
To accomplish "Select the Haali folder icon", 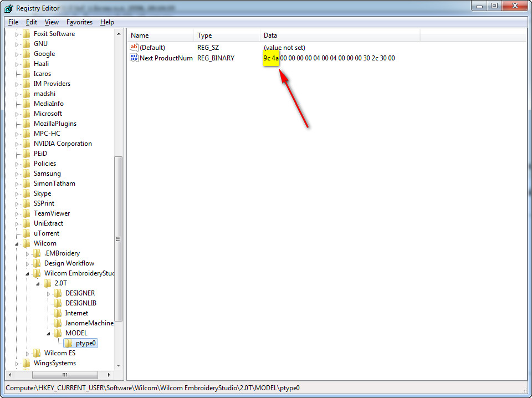I will pos(27,64).
